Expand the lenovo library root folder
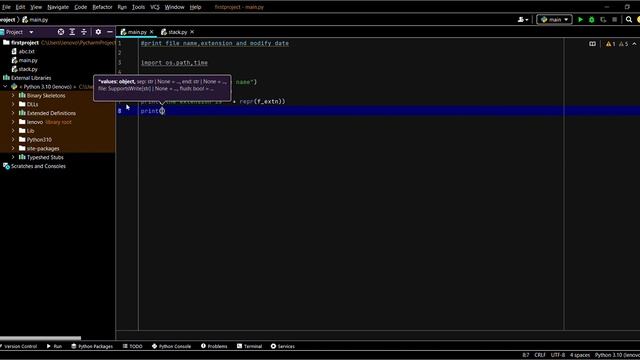640x360 pixels. (13, 122)
